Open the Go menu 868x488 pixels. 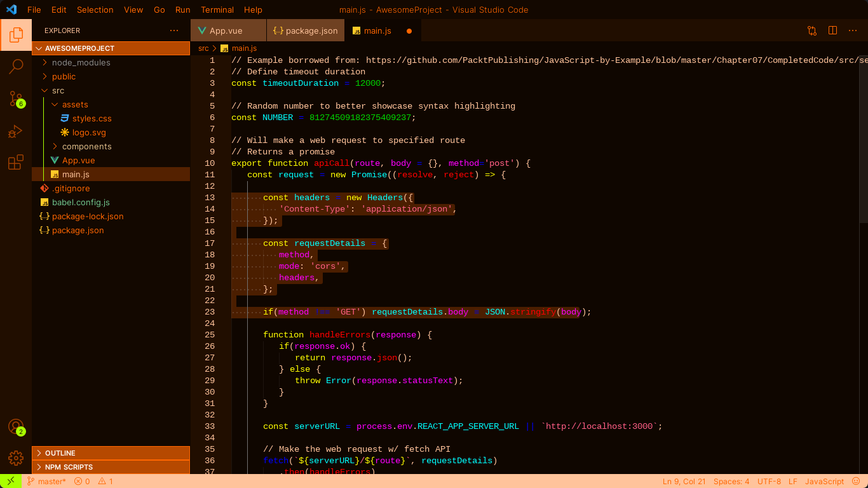coord(159,10)
